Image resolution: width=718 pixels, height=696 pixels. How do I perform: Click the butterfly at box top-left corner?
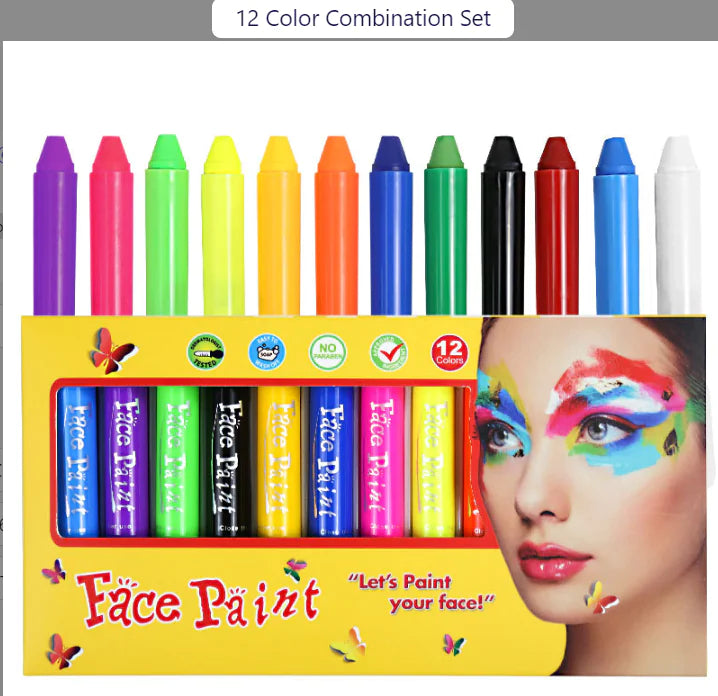click(112, 351)
